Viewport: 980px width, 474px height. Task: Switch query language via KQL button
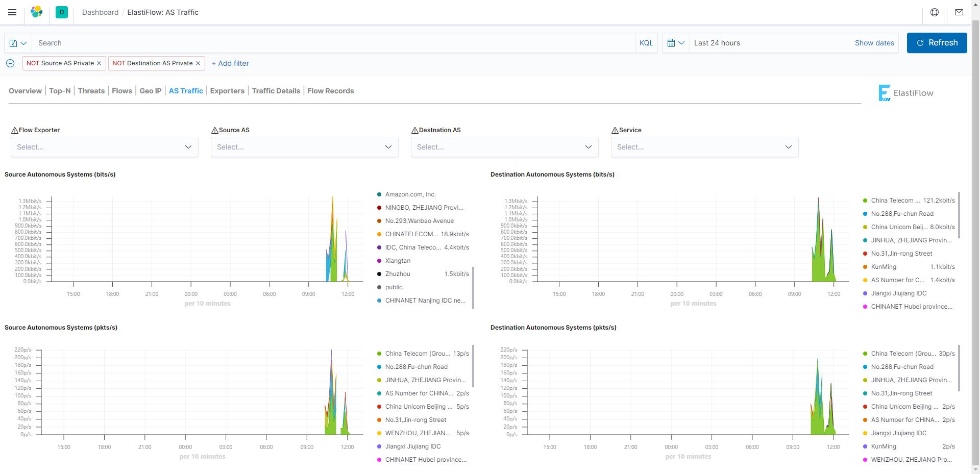pos(646,43)
